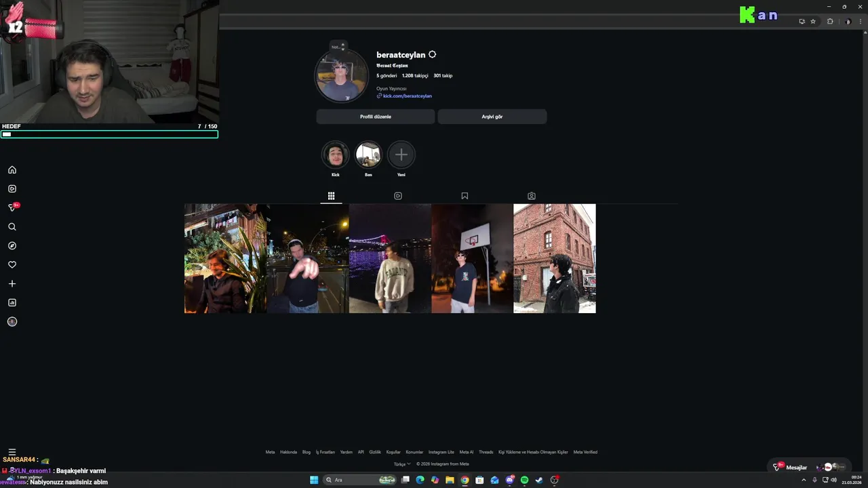Viewport: 868px width, 488px height.
Task: Open the Konumlar footer link
Action: [x=414, y=452]
